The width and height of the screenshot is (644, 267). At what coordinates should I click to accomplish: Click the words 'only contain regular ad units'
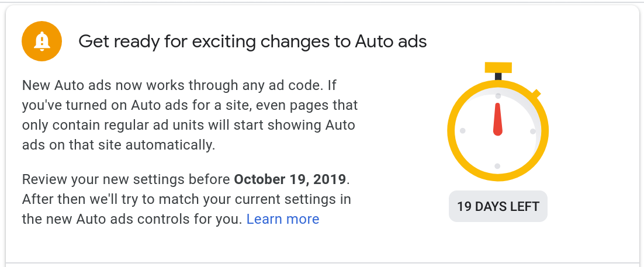point(121,125)
